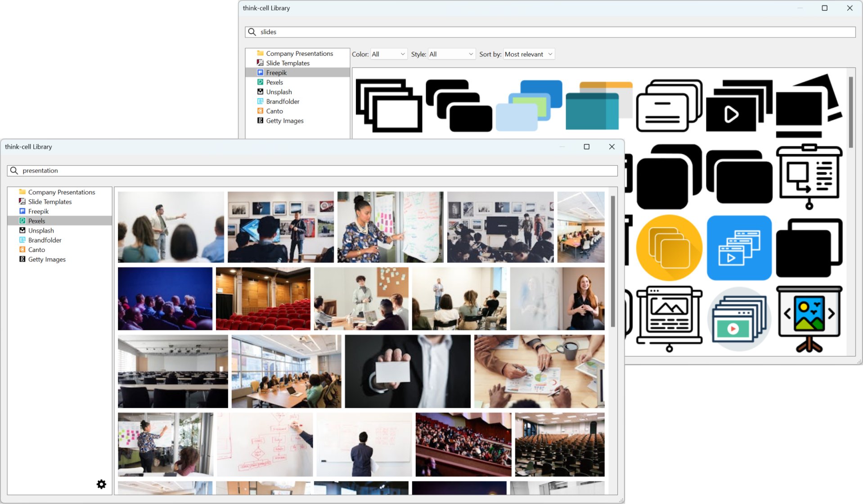Select Canto in the back window sidebar

click(x=297, y=111)
